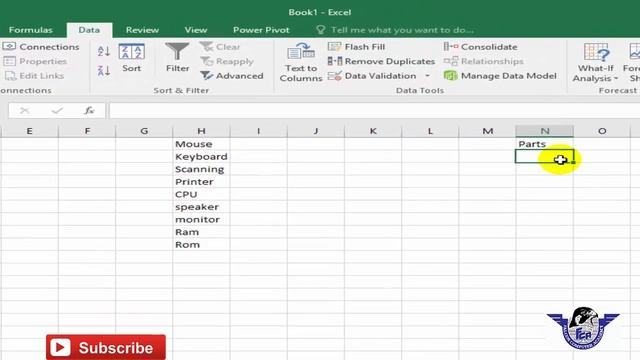Click Relationships button

(484, 61)
